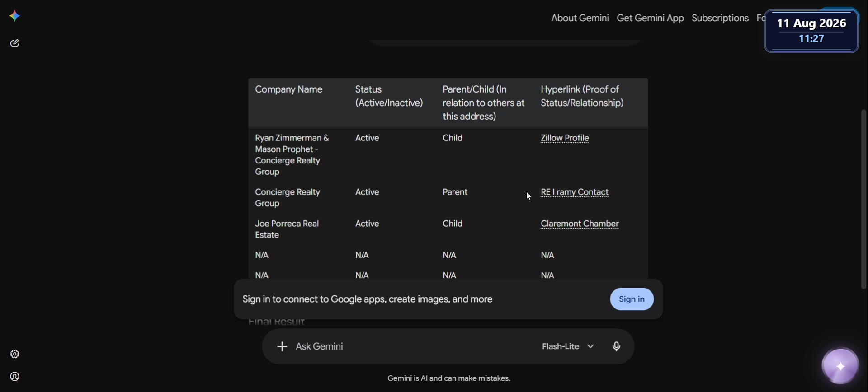Open the settings gear in sidebar
The width and height of the screenshot is (868, 392).
coord(15,354)
